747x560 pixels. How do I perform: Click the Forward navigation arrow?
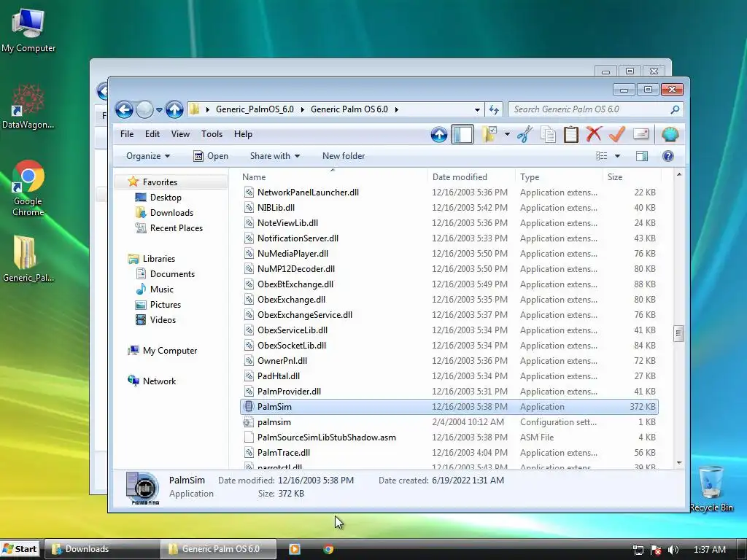click(x=145, y=110)
